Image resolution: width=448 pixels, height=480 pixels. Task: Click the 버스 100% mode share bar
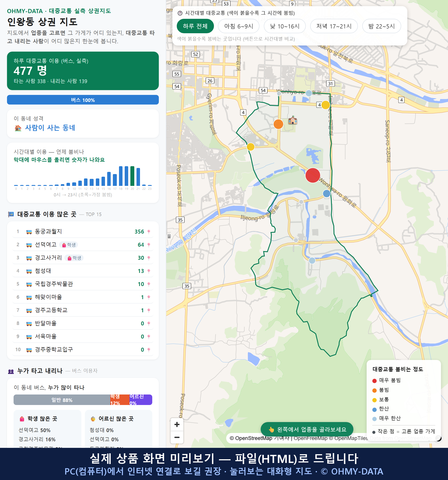pyautogui.click(x=83, y=100)
